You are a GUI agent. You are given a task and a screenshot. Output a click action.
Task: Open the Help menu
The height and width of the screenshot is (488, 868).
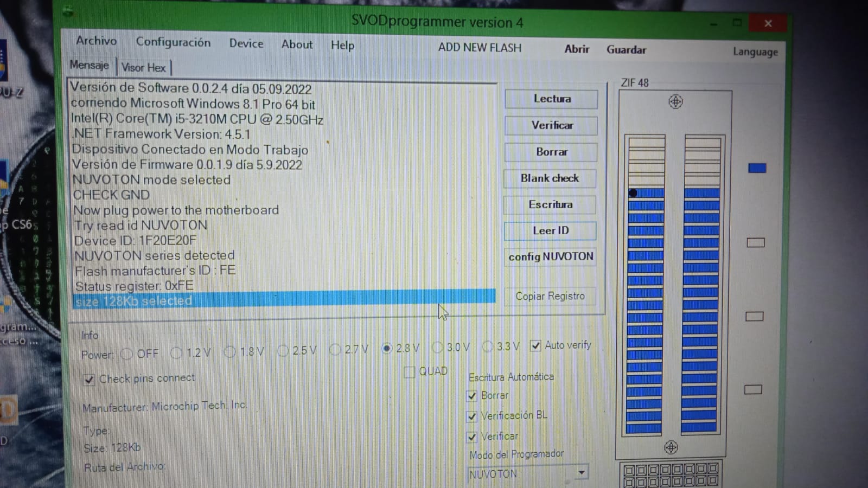(342, 46)
